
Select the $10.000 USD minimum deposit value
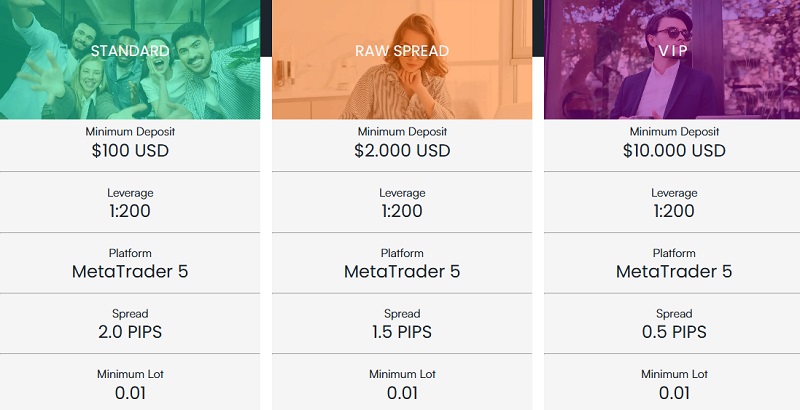(674, 150)
